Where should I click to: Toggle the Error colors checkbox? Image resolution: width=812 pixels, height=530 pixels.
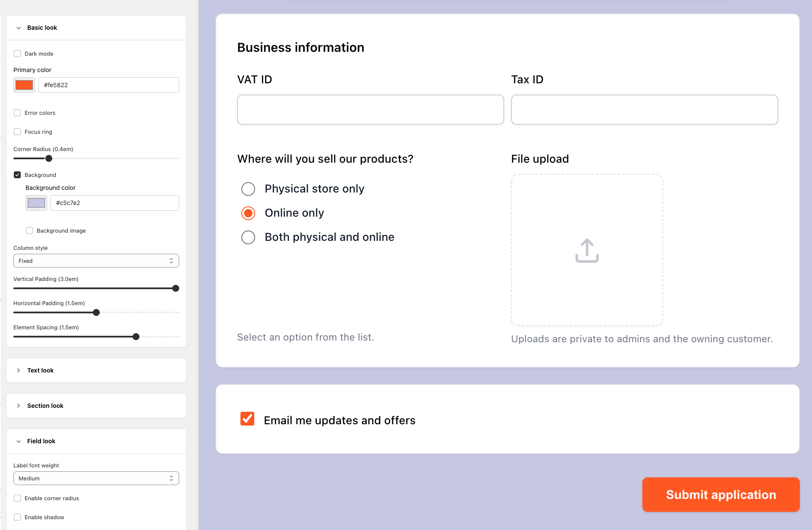[x=17, y=113]
